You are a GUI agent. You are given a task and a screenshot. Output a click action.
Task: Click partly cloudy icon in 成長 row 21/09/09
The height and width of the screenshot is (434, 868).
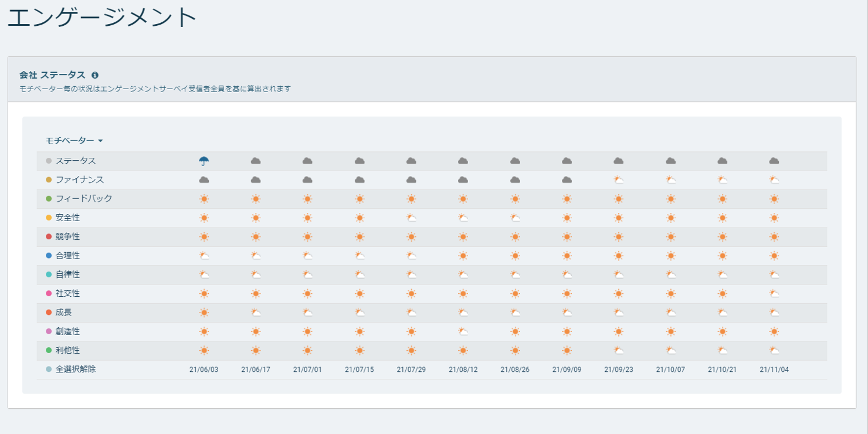tap(567, 313)
